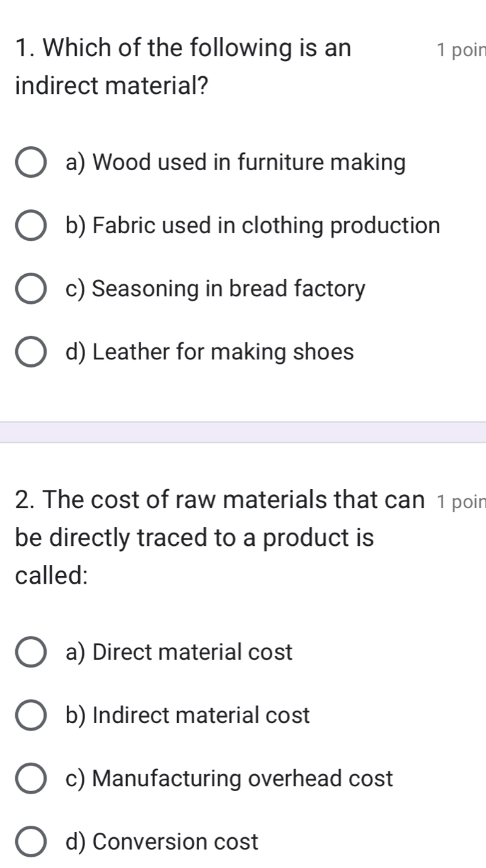The width and height of the screenshot is (486, 868).
Task: Click the label text 'a) Direct material cost'
Action: pos(179,652)
